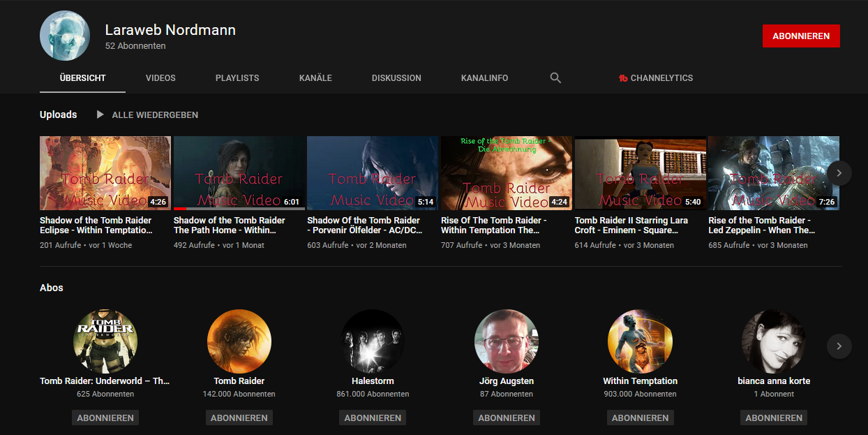
Task: Open the Playlists tab
Action: point(237,78)
